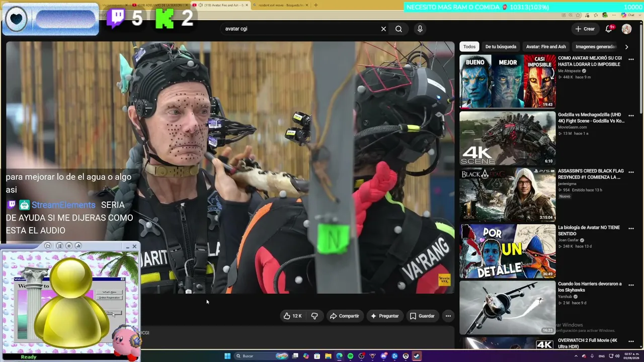Click the 'OVERWATCH 2 Full Movie' title
Image resolution: width=644 pixels, height=362 pixels.
[588, 343]
